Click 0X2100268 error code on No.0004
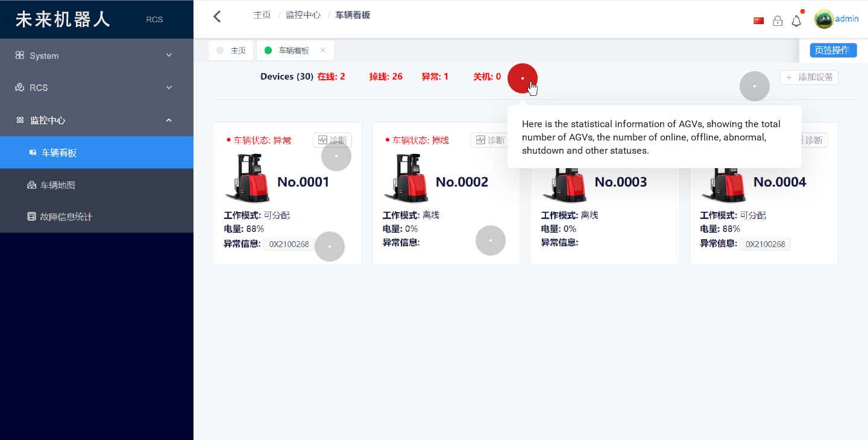Image resolution: width=868 pixels, height=440 pixels. pyautogui.click(x=765, y=244)
